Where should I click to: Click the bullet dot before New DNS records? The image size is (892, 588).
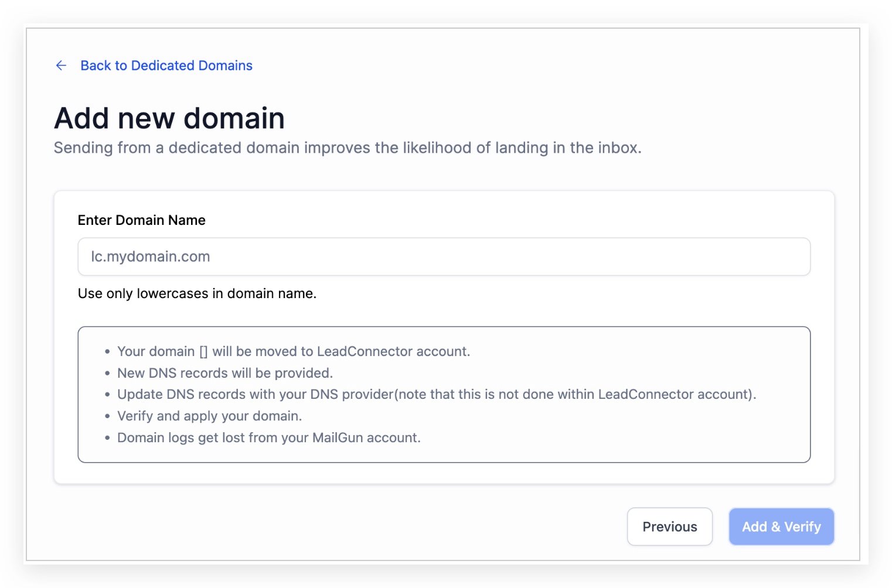pos(107,374)
